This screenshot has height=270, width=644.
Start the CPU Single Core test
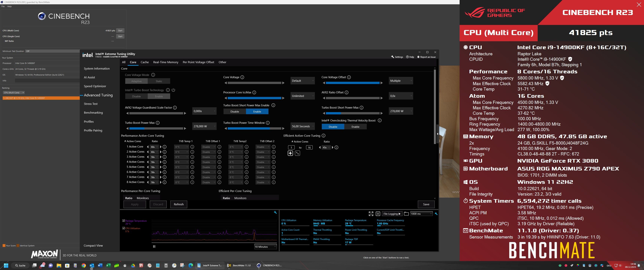point(120,36)
